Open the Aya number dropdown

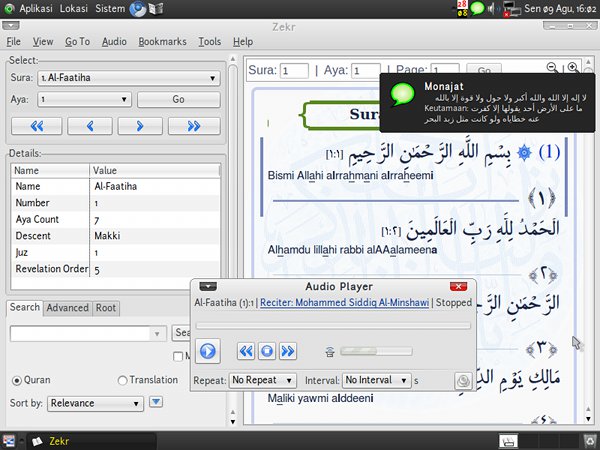[85, 99]
